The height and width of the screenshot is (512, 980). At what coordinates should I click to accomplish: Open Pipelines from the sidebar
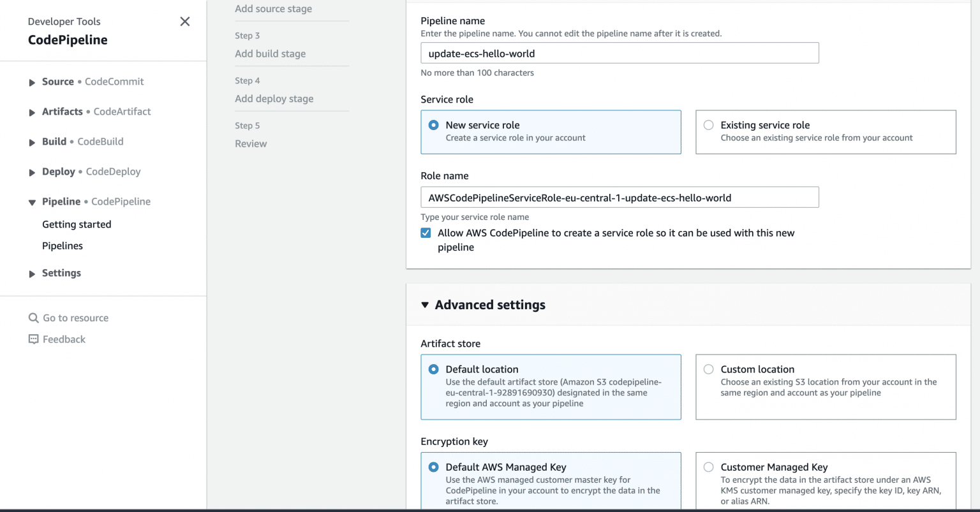tap(62, 245)
